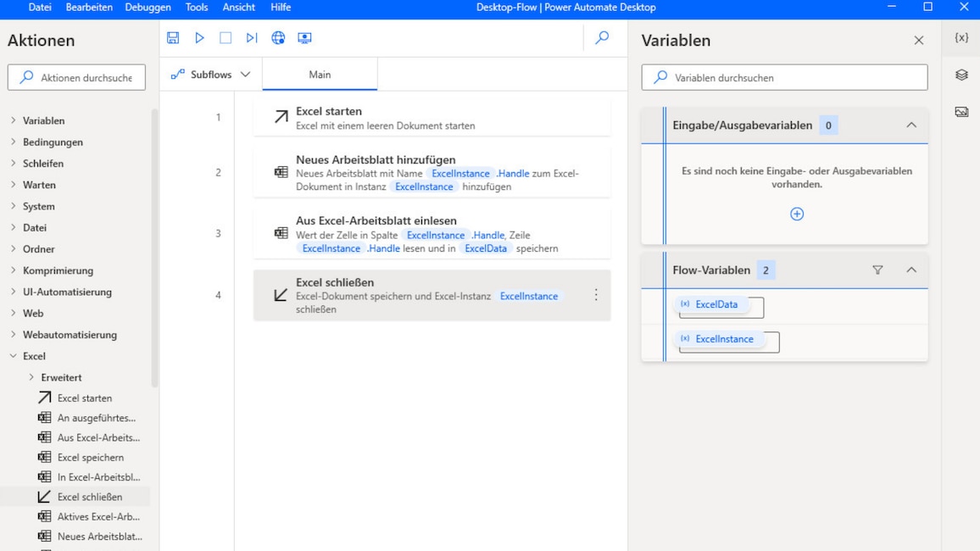Viewport: 980px width, 551px height.
Task: Open the desktop recorder icon
Action: [x=304, y=37]
